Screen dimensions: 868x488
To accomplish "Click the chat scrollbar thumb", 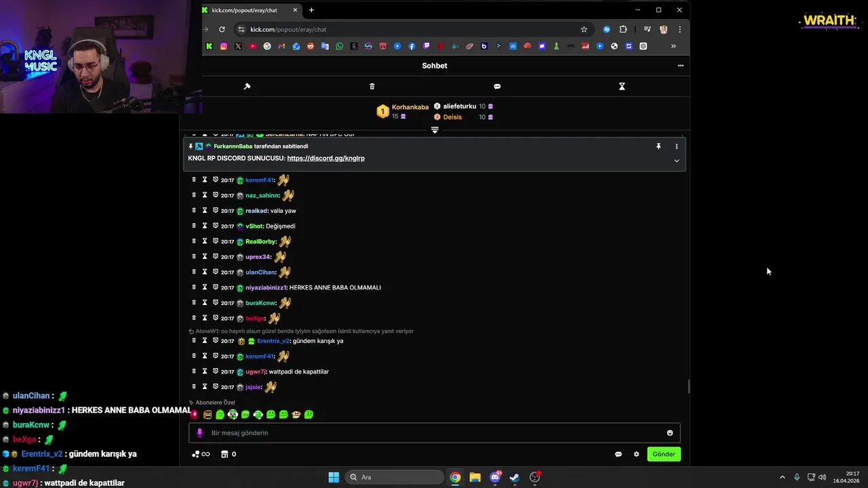I will [688, 387].
